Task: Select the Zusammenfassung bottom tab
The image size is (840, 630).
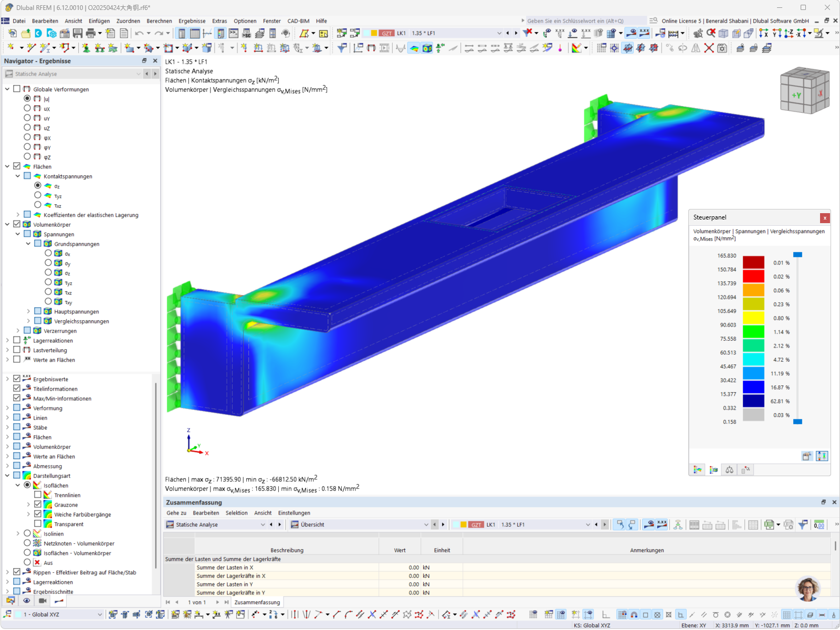Action: point(257,602)
